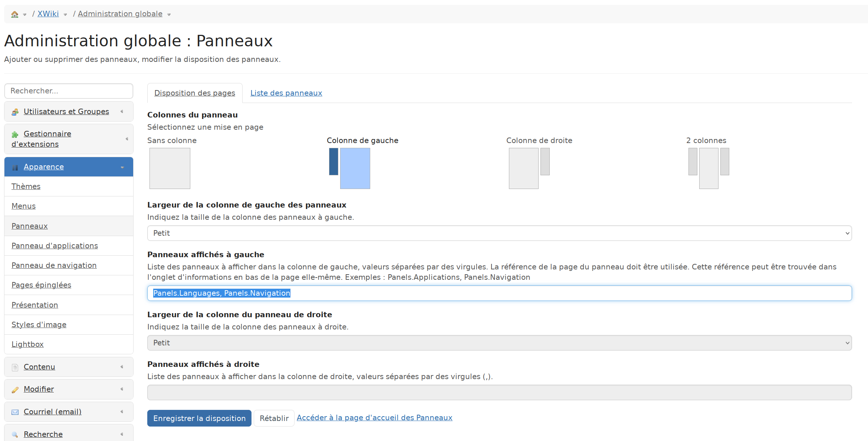Screen dimensions: 868x441
Task: Open Panneau d'applications menu entry
Action: 55,246
